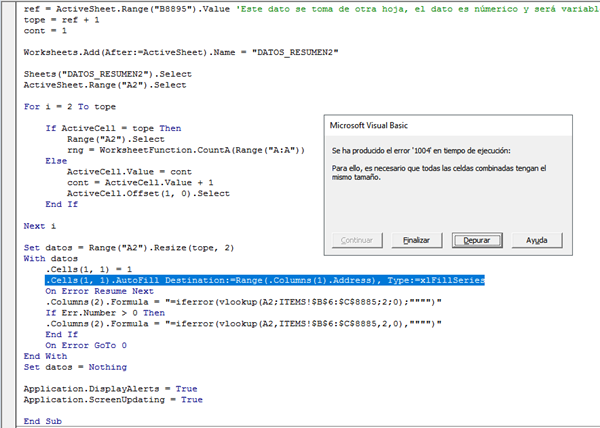Click the Worksheets.Add DATOS_RESUMEN2 line

coord(181,52)
